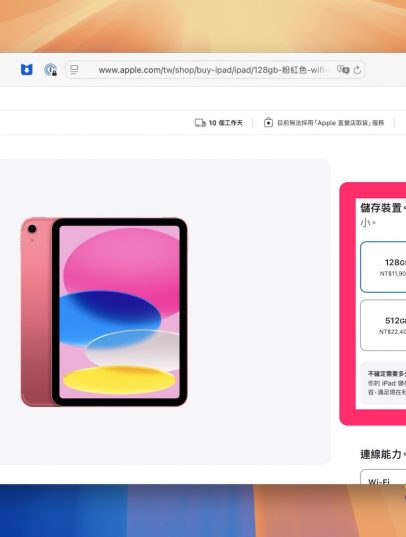
Task: Click the blue download extension icon
Action: tap(27, 70)
